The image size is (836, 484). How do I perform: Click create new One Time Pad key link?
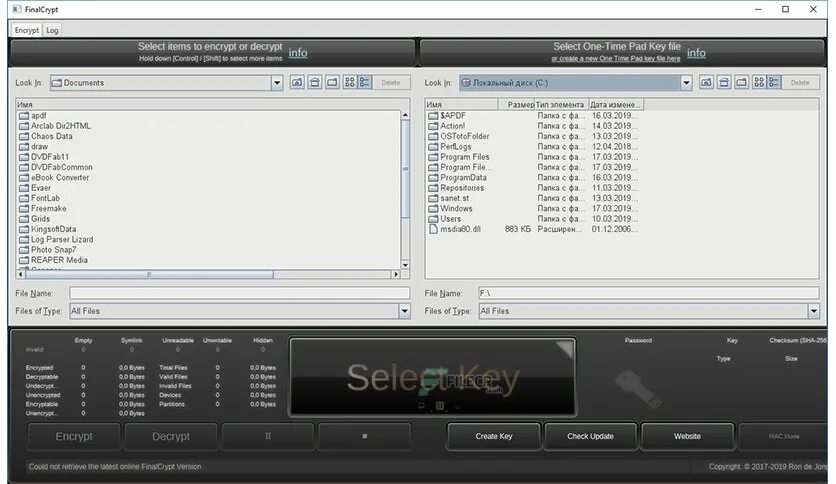616,59
